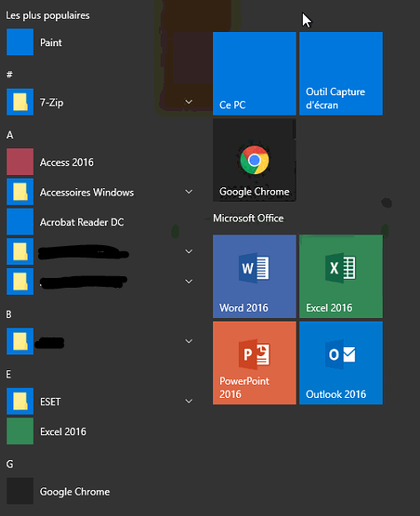Expand the 7-Zip folder chevron
This screenshot has height=516, width=420.
click(189, 101)
